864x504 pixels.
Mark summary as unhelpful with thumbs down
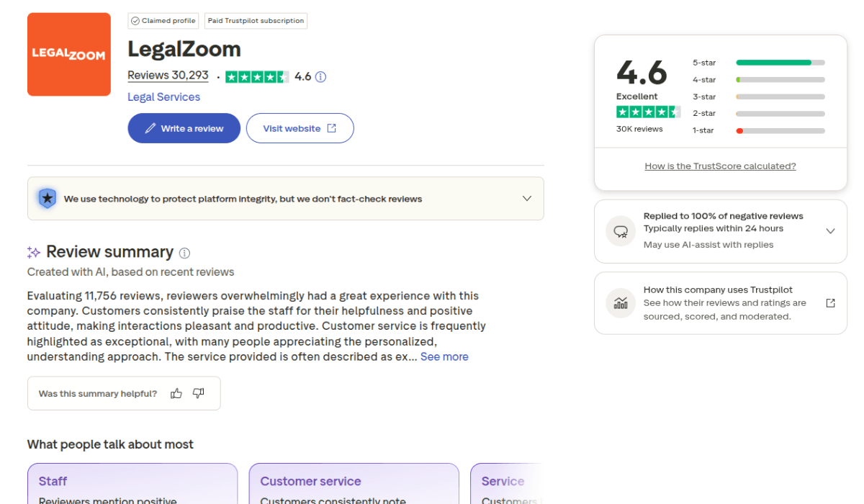point(199,393)
